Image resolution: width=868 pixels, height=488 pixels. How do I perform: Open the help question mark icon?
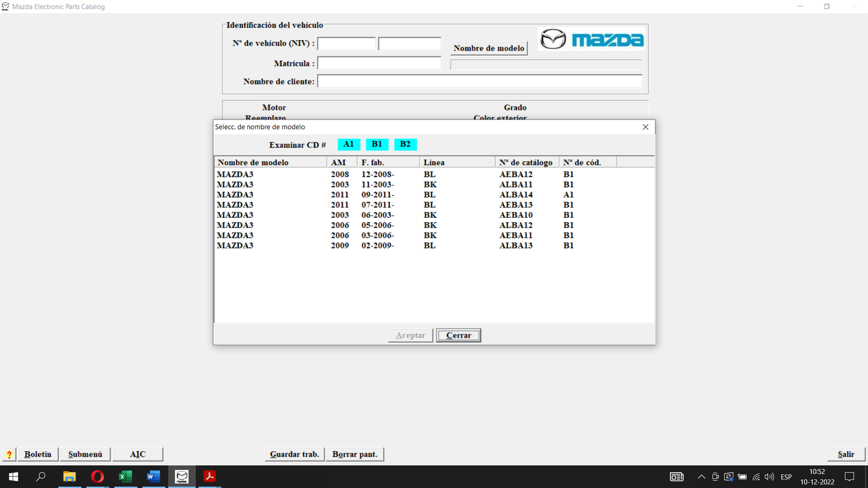point(9,454)
